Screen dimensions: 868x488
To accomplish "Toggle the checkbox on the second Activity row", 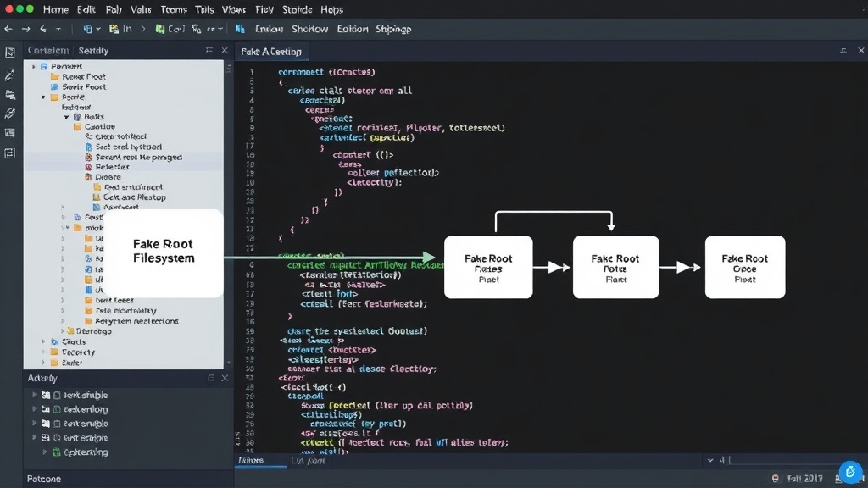I will (57, 409).
